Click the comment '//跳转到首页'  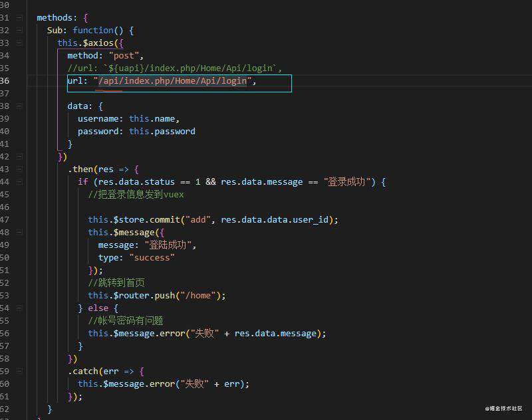tap(116, 282)
